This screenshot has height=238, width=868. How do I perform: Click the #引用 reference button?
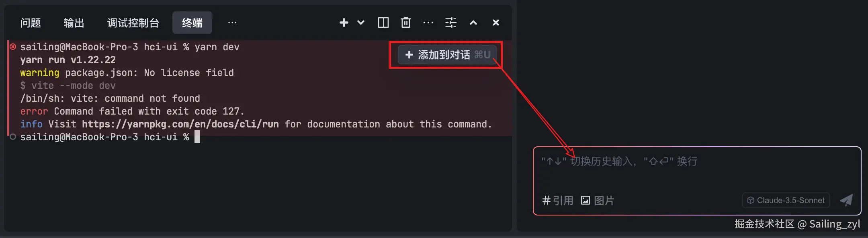click(557, 200)
